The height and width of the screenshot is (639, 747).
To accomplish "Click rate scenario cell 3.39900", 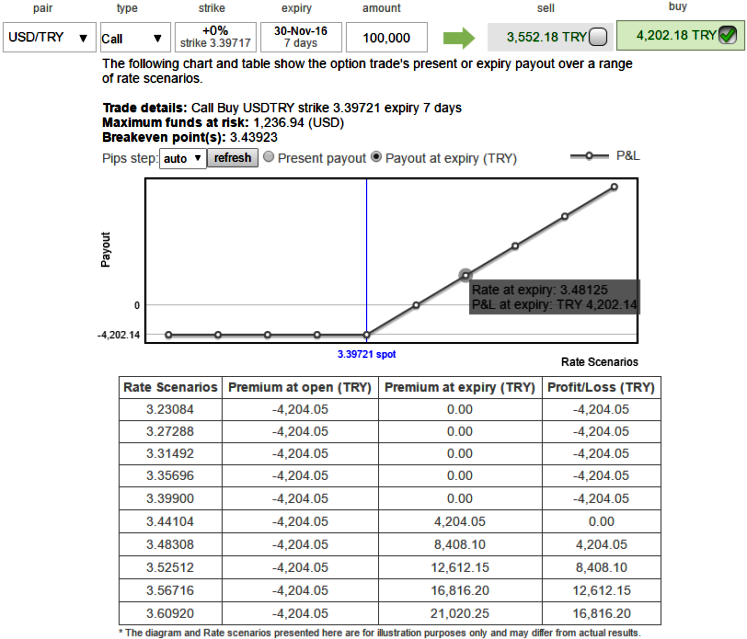I will pyautogui.click(x=170, y=498).
